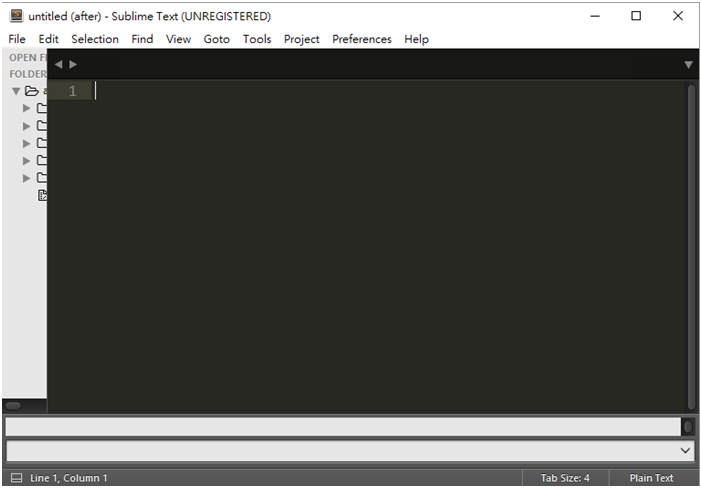Screen dimensions: 701x488
Task: Expand the last collapsed subfolder in sidebar
Action: point(26,178)
